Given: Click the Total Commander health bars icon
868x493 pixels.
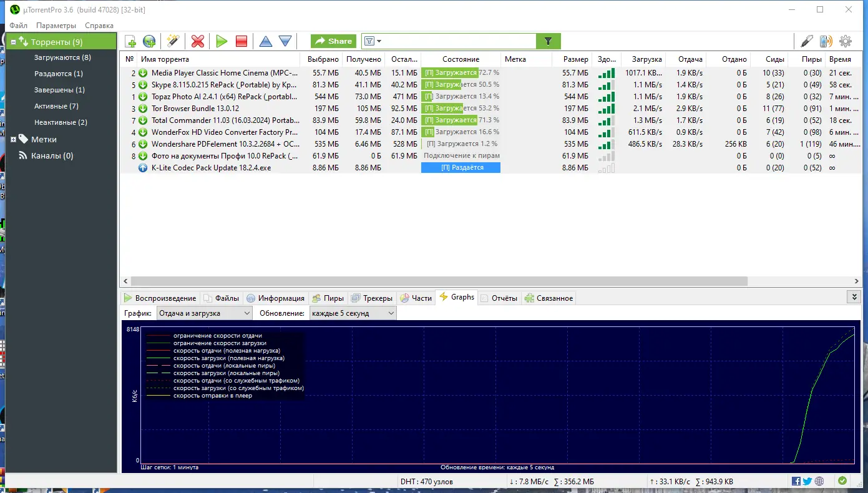Looking at the screenshot, I should (x=606, y=120).
